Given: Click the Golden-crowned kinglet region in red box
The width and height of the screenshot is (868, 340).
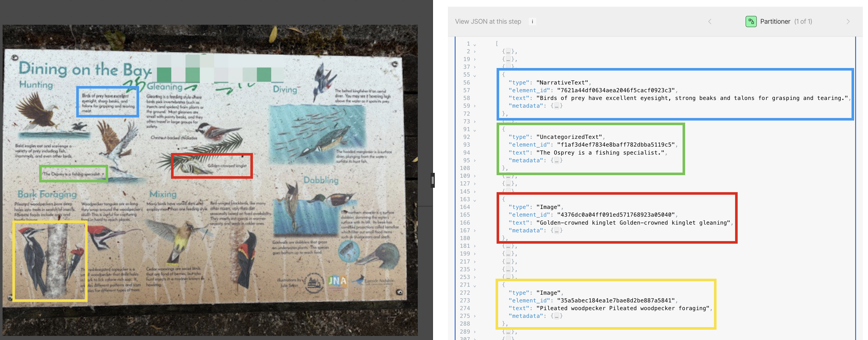Looking at the screenshot, I should point(212,165).
